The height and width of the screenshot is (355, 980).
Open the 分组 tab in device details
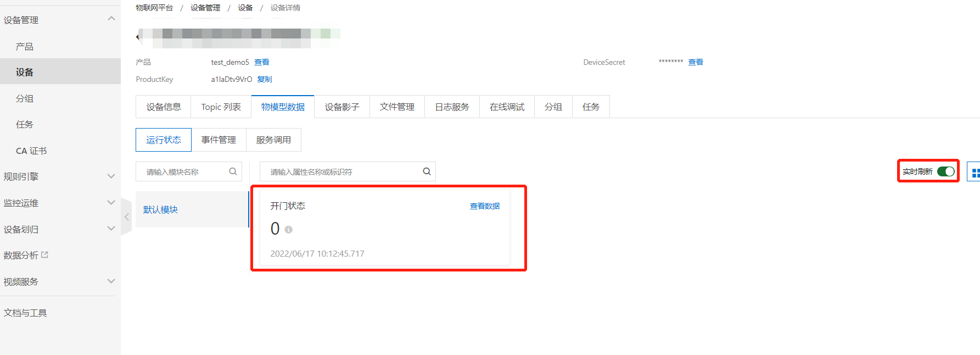553,107
